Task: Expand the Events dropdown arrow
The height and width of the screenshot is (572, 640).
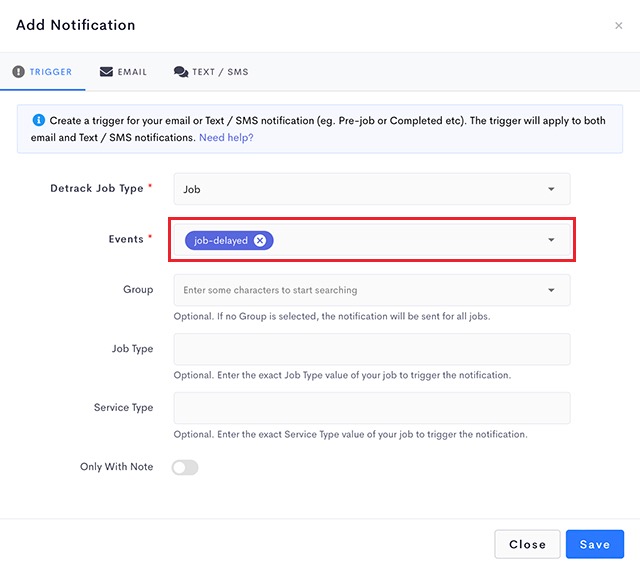Action: pos(551,240)
